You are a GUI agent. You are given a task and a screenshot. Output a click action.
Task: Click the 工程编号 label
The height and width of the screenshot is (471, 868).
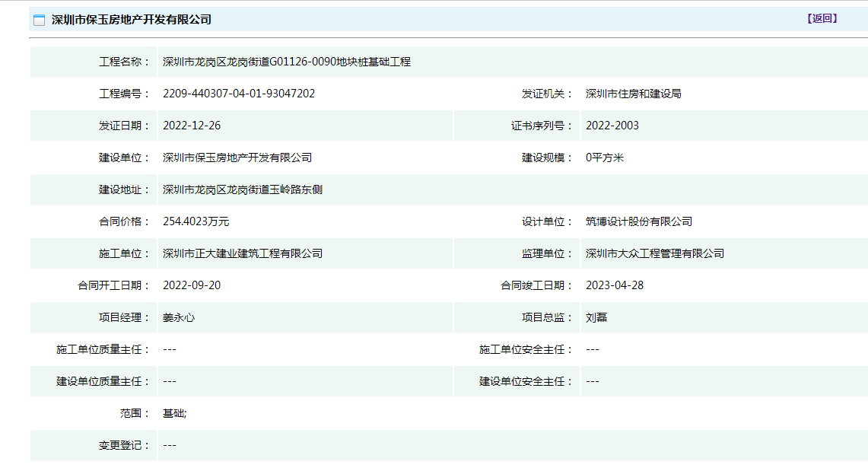pyautogui.click(x=125, y=94)
